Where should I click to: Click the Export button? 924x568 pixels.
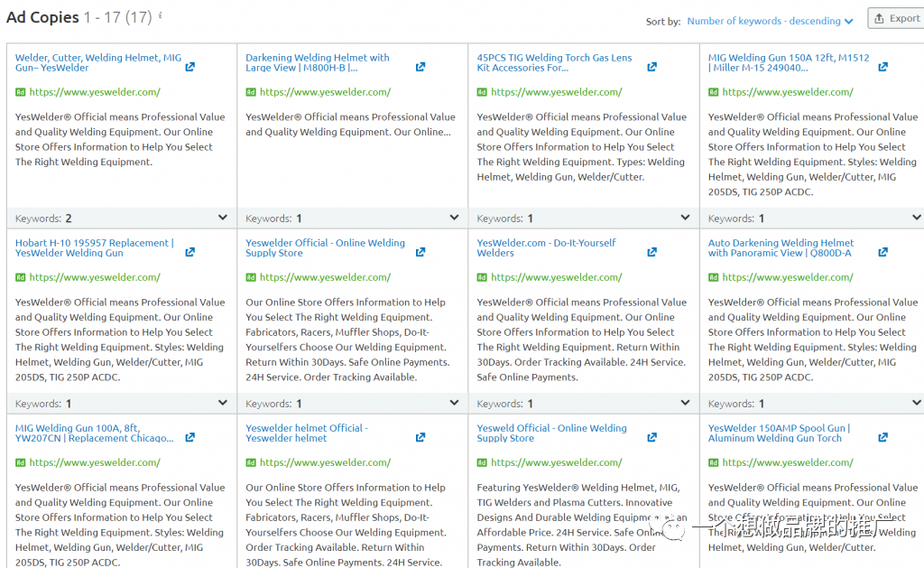pyautogui.click(x=896, y=18)
